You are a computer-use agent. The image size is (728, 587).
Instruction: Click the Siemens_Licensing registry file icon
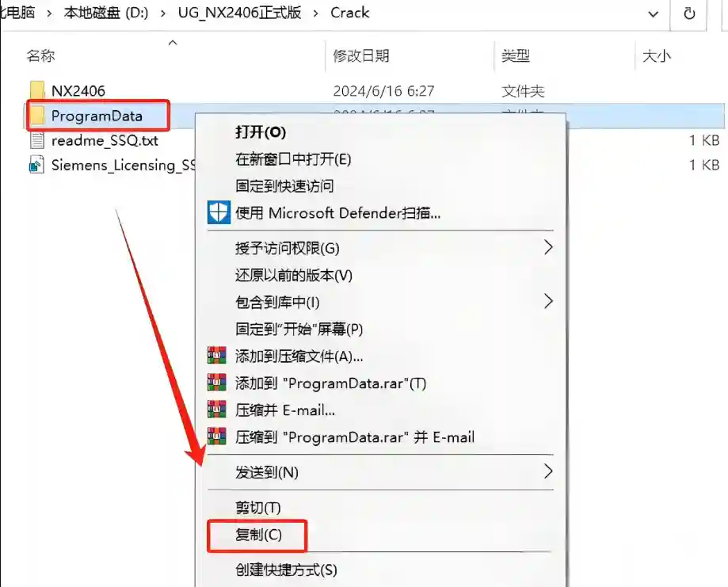(36, 165)
